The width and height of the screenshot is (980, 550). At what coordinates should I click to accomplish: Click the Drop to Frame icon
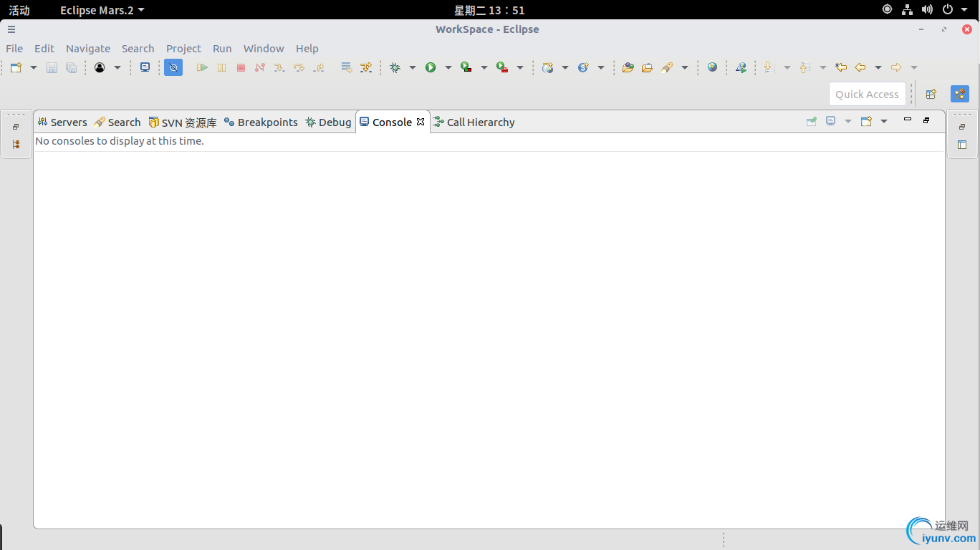point(347,67)
